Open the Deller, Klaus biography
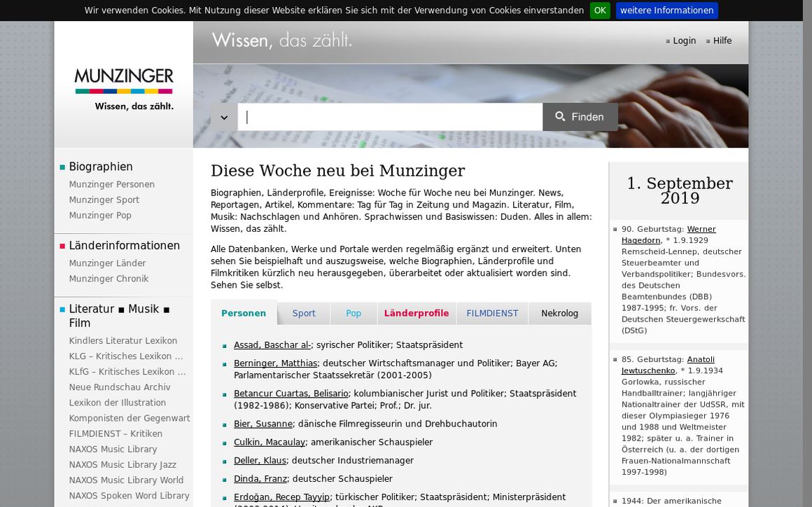 (260, 460)
